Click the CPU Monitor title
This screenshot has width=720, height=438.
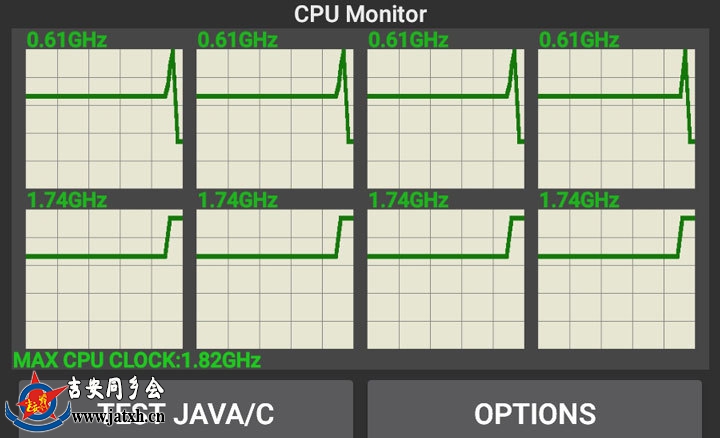point(360,14)
